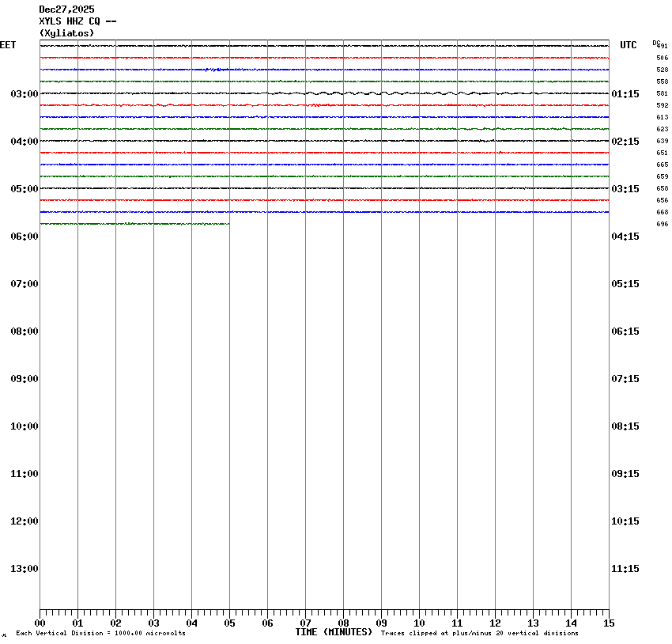This screenshot has width=672, height=644.
Task: Select minute 15 on the time axis
Action: coord(609,623)
